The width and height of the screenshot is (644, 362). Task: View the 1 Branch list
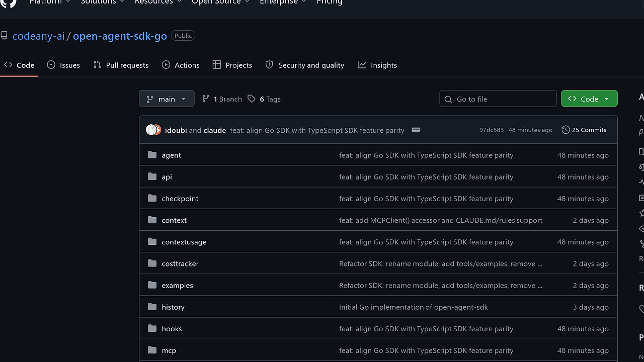(x=222, y=99)
